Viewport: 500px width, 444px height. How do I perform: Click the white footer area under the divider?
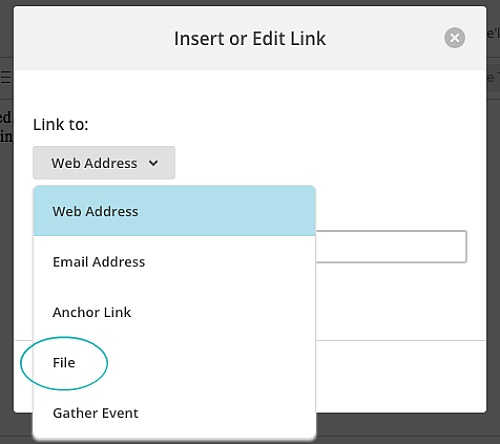400,377
